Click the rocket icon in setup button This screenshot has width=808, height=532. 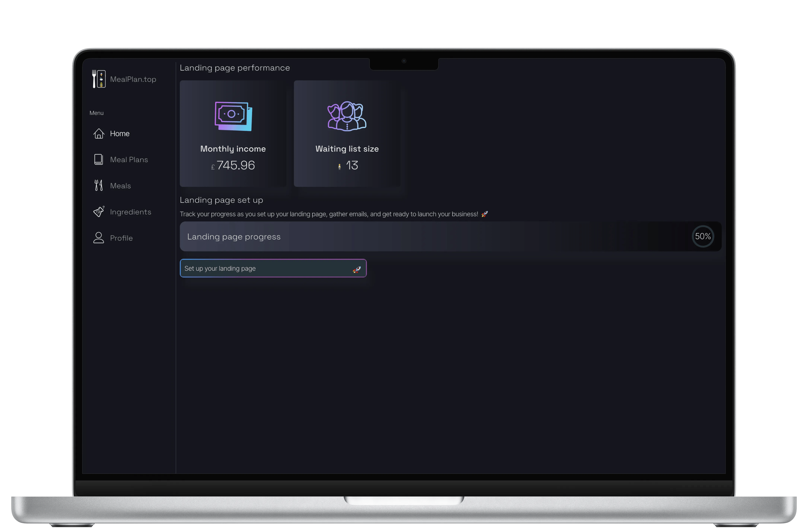click(x=356, y=269)
